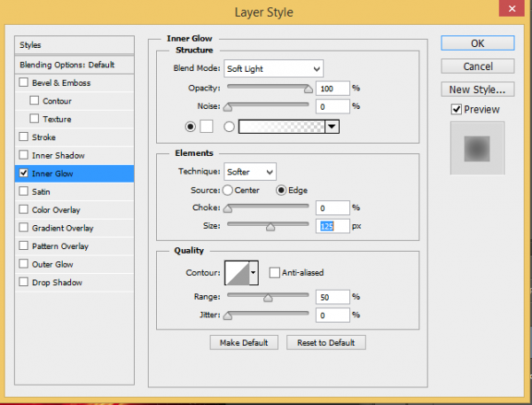
Task: Click the style preview thumbnail
Action: 477,145
